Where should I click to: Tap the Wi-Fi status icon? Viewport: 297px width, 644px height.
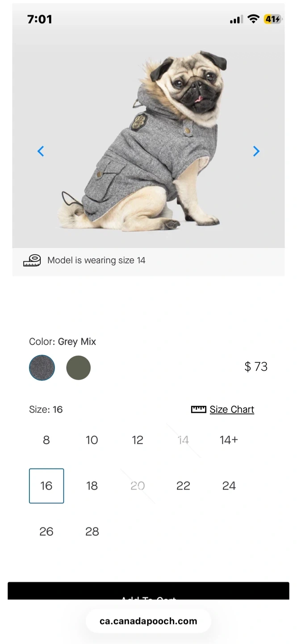[x=253, y=19]
